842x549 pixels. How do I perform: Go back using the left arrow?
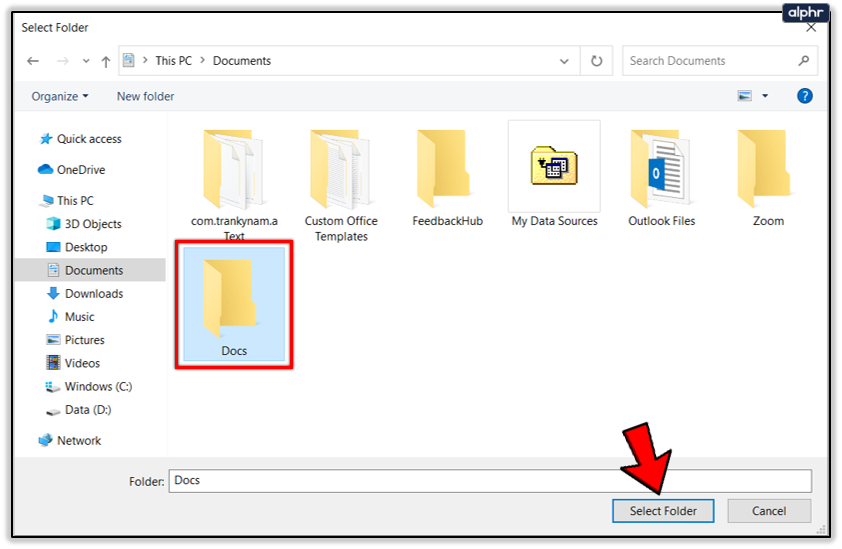pos(33,61)
